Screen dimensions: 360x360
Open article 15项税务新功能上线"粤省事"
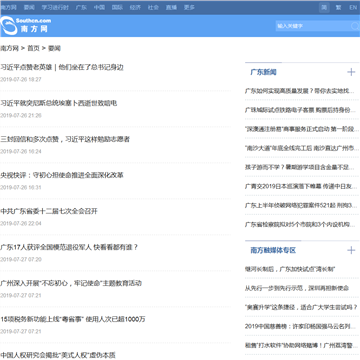(x=73, y=319)
